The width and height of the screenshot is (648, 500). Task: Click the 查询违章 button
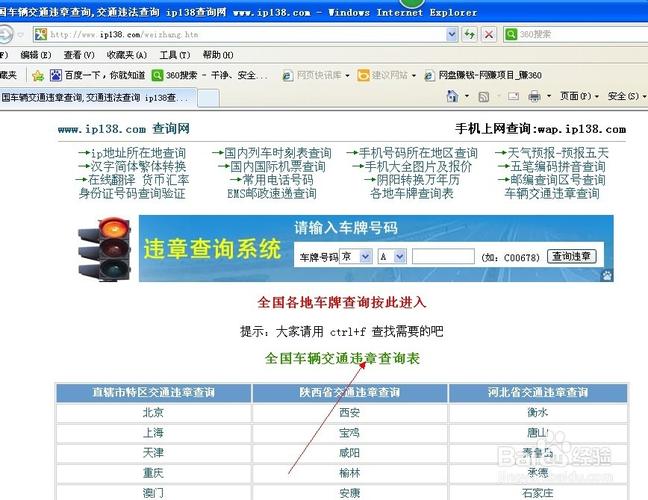(572, 257)
